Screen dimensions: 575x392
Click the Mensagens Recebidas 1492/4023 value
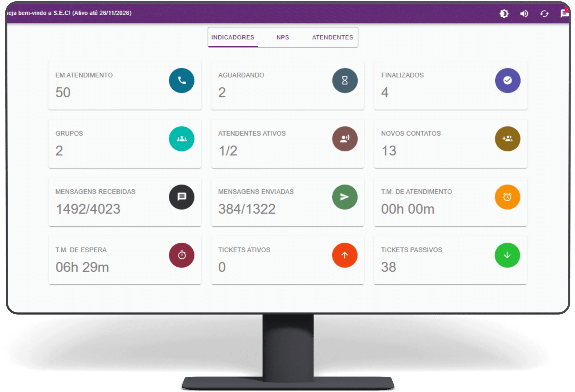click(x=88, y=209)
